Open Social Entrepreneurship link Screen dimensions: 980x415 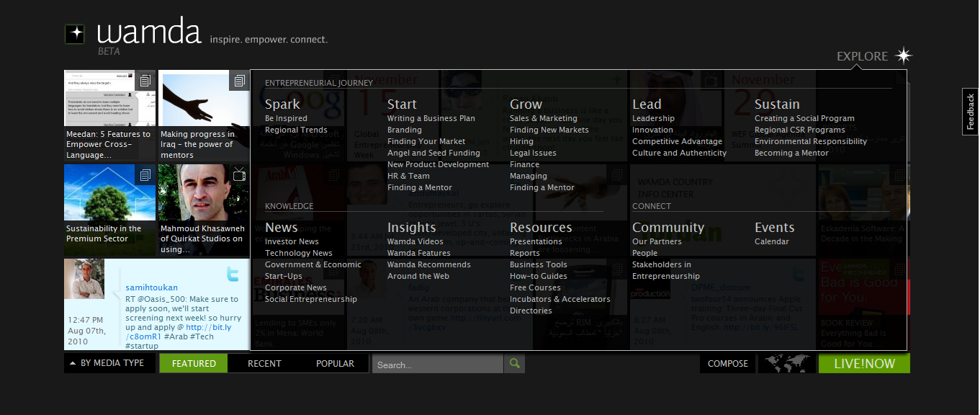(x=311, y=299)
